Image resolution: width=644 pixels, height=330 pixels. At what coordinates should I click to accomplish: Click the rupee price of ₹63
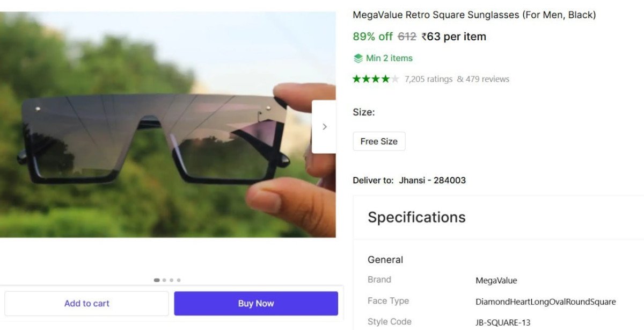[434, 37]
